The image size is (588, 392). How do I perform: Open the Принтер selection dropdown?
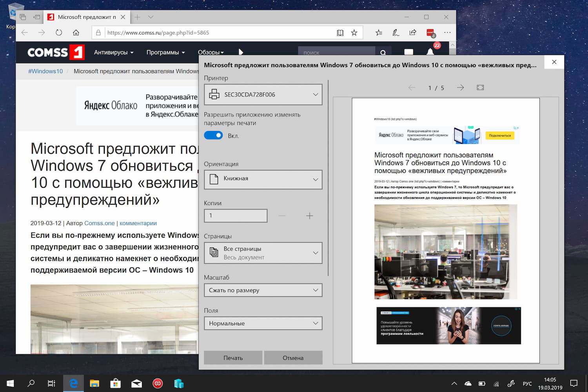pyautogui.click(x=263, y=94)
